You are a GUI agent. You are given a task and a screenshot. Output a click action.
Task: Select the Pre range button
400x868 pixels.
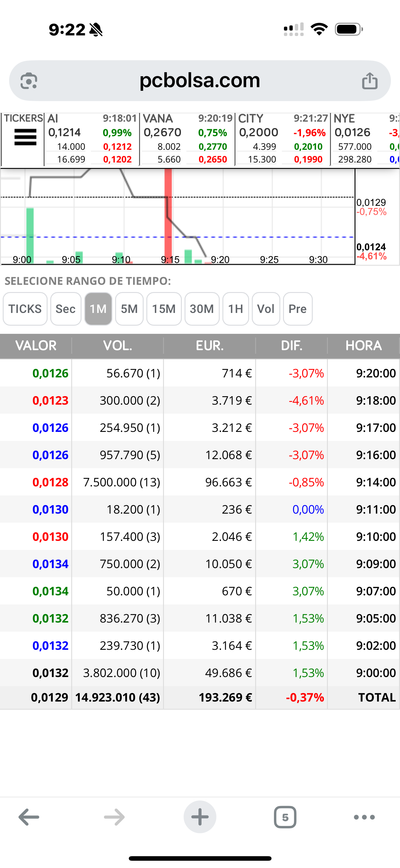pyautogui.click(x=298, y=309)
